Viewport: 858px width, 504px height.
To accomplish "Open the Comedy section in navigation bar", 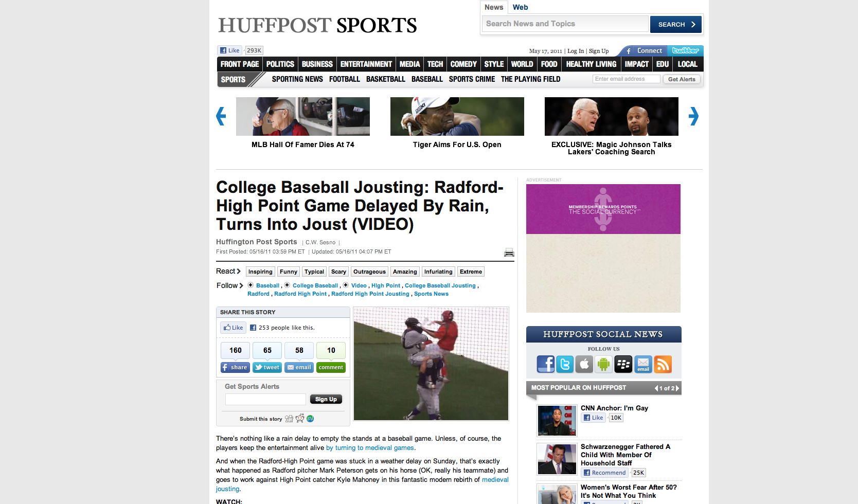I will coord(463,64).
